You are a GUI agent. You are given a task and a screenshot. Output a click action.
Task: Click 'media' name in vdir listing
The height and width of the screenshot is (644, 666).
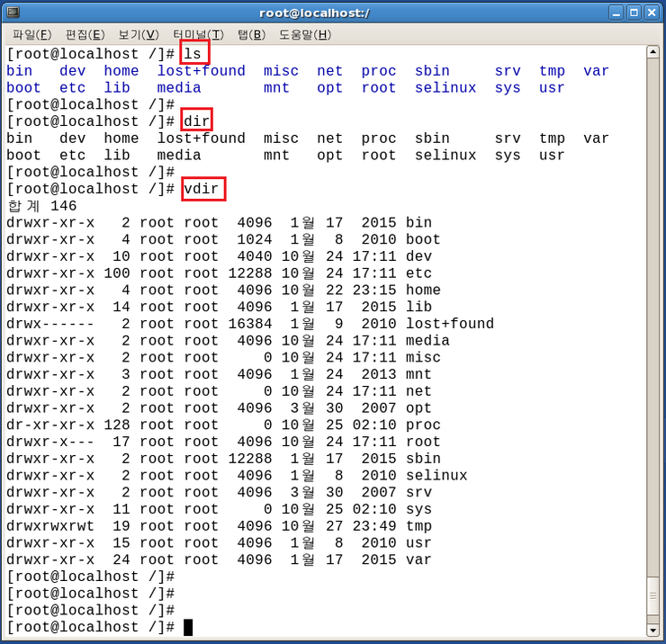click(x=427, y=341)
